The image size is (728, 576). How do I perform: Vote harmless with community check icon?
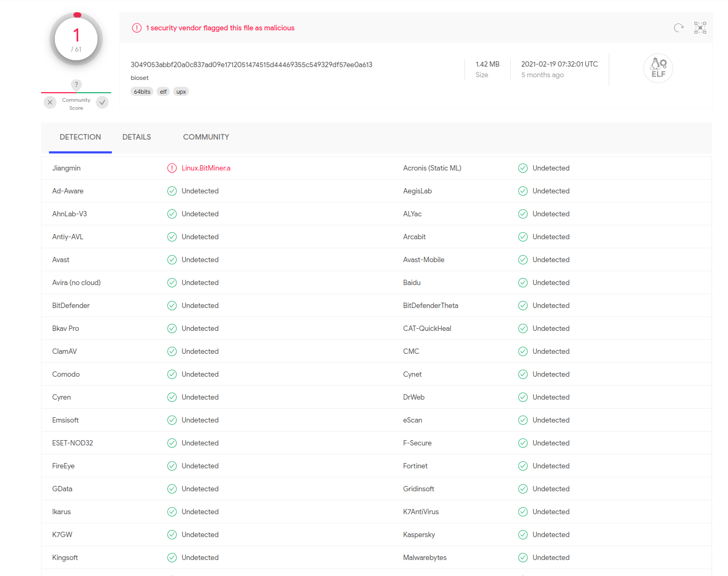pos(102,102)
